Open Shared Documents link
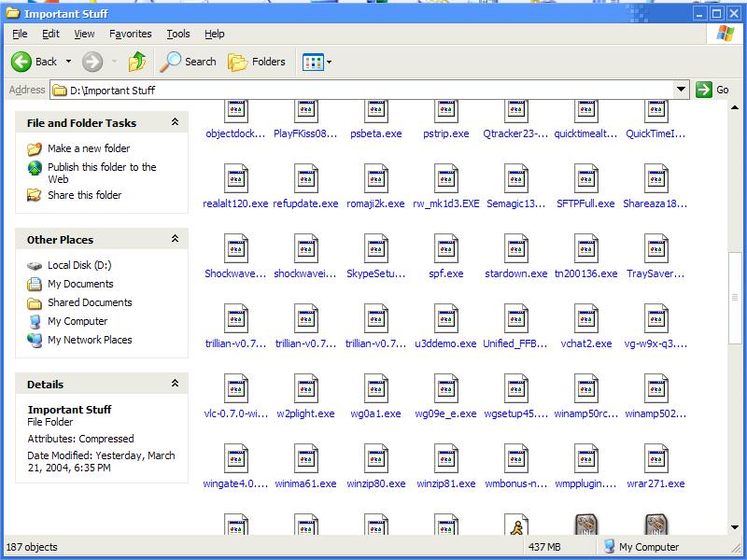 90,302
